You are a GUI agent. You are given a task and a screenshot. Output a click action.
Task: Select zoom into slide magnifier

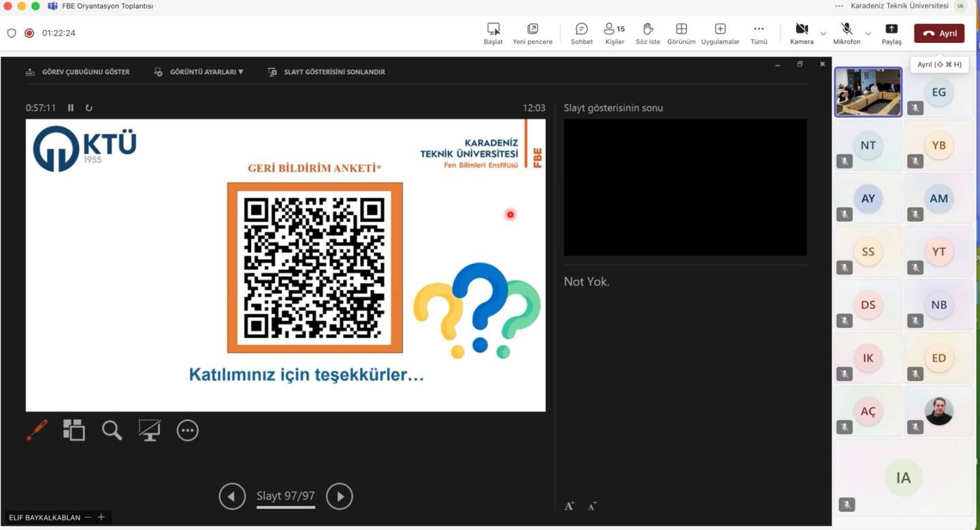[x=112, y=430]
